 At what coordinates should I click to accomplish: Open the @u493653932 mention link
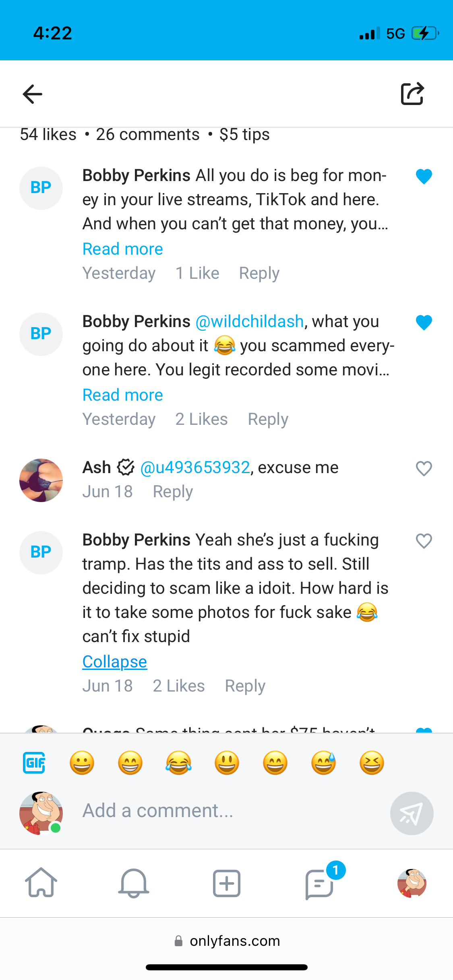coord(195,467)
